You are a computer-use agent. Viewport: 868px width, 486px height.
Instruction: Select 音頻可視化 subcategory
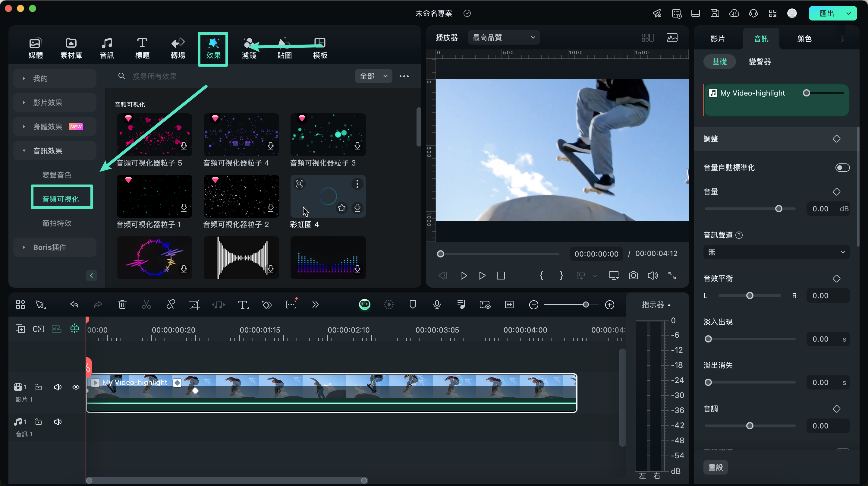pos(60,199)
